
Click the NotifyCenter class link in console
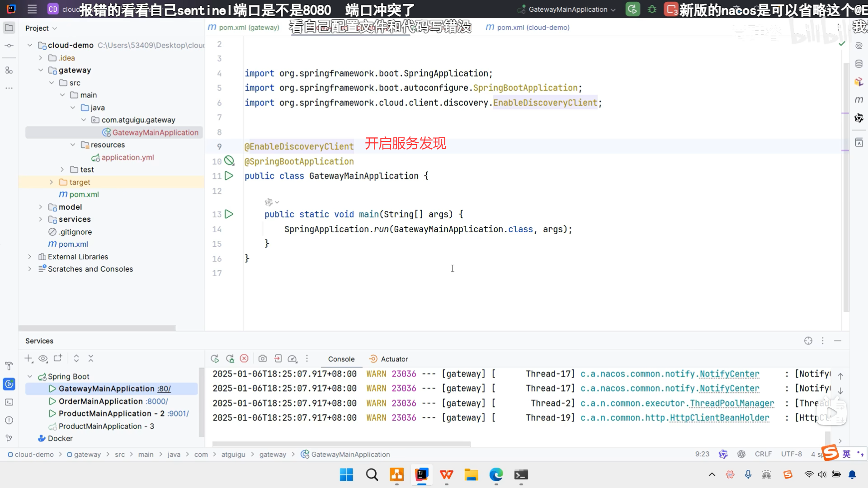coord(729,374)
